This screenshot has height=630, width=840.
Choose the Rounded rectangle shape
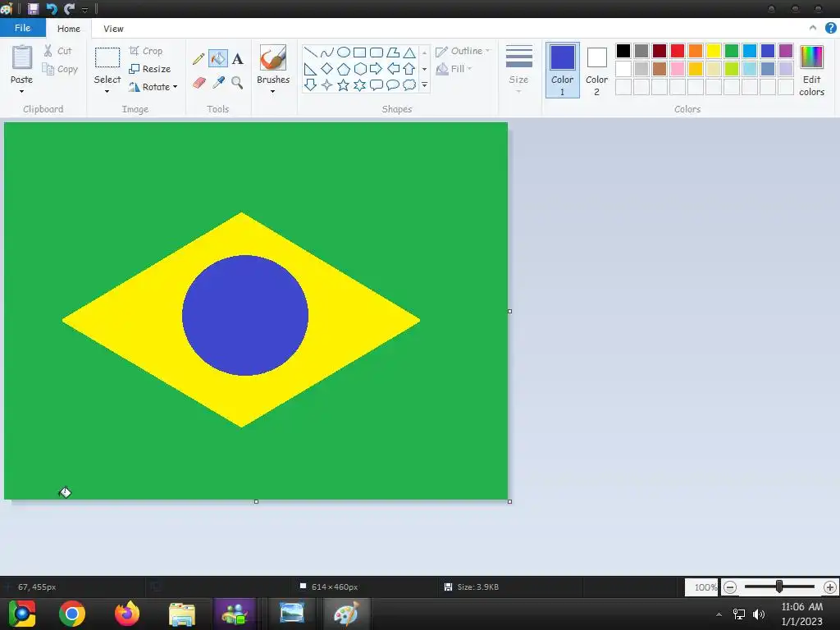click(x=376, y=52)
